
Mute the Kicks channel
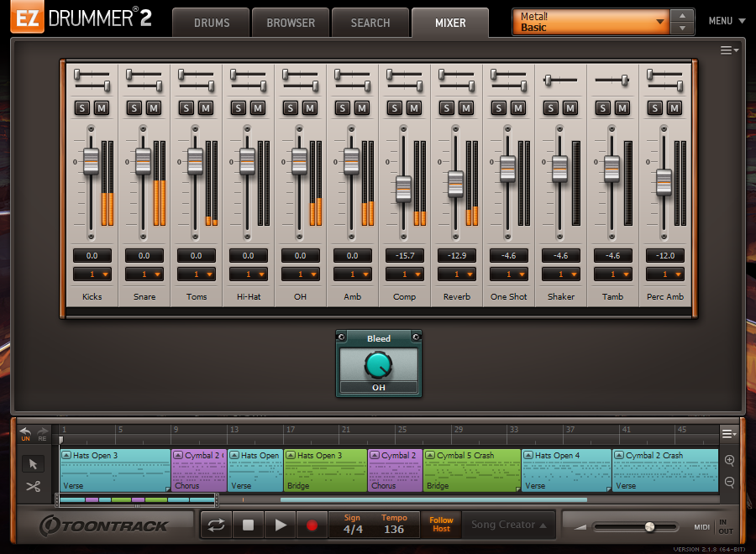tap(102, 108)
